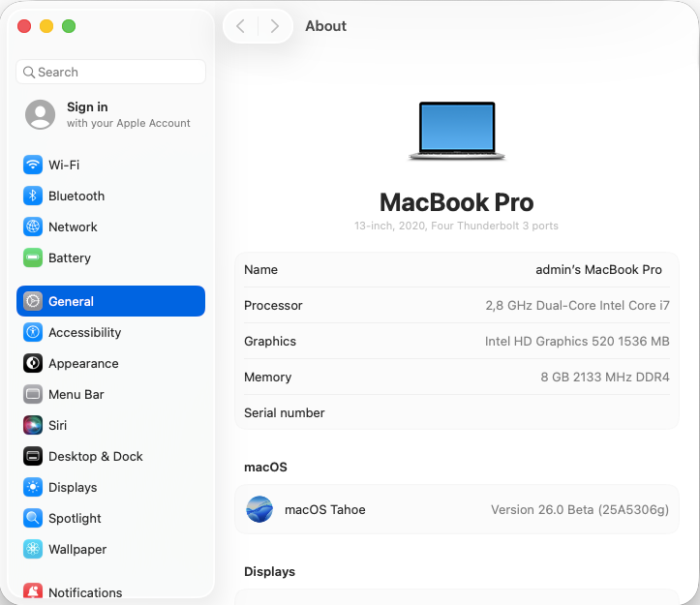Click the Displays section heading
The height and width of the screenshot is (605, 700).
[270, 571]
